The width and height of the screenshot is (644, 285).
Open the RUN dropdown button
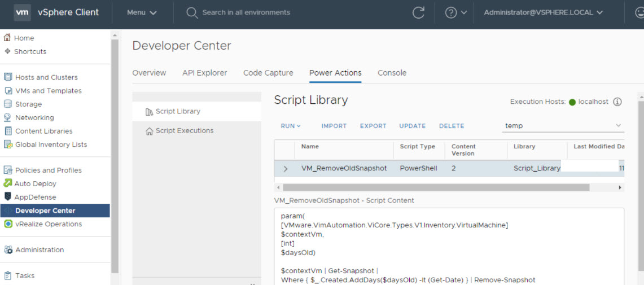point(291,126)
